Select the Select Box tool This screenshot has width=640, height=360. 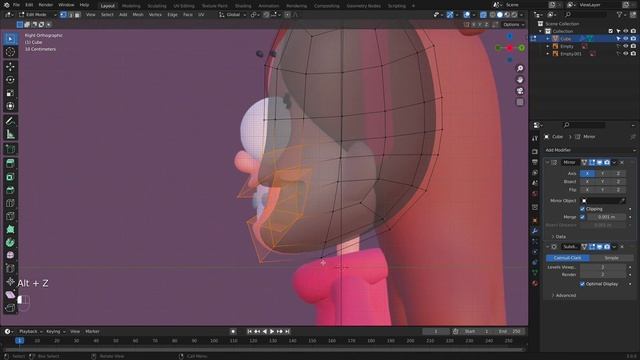(10, 39)
